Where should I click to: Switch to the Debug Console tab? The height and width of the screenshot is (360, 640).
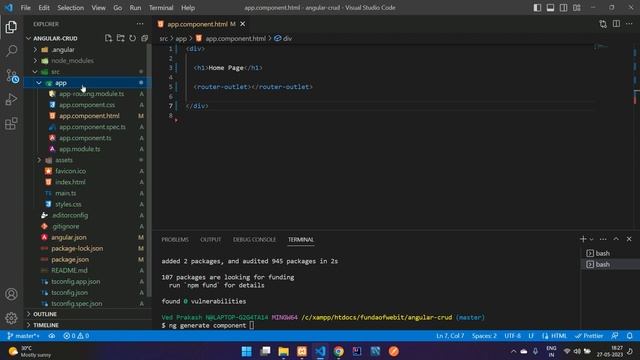[x=254, y=240]
